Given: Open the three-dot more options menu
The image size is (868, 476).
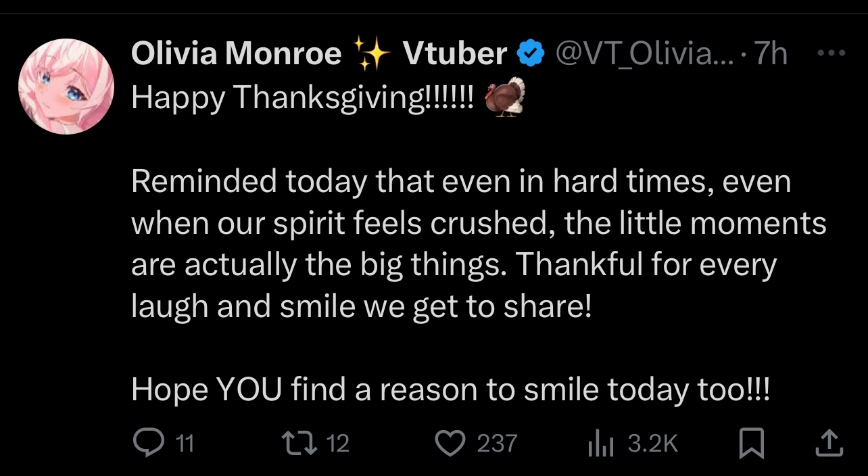Looking at the screenshot, I should point(831,53).
